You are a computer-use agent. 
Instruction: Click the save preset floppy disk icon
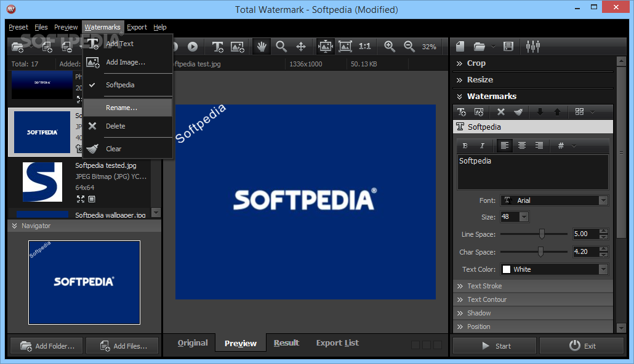pyautogui.click(x=508, y=47)
